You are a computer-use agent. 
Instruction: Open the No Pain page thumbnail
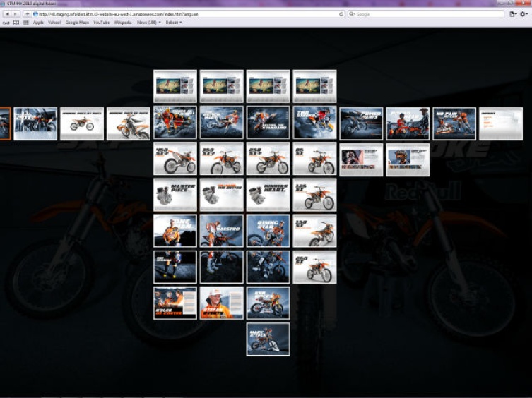tap(454, 123)
